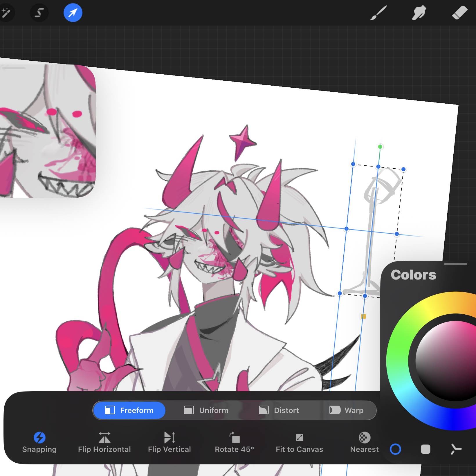476x476 pixels.
Task: Toggle Snapping option
Action: pyautogui.click(x=39, y=442)
